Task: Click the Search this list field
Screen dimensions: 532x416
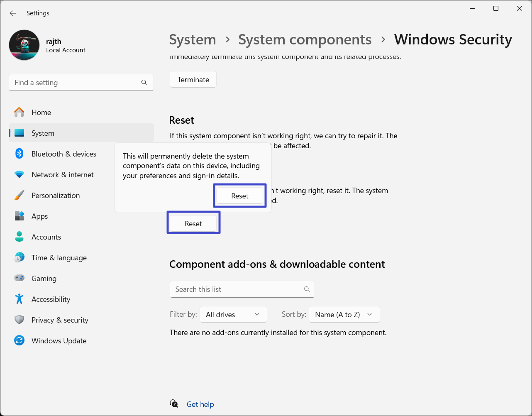Action: tap(237, 289)
